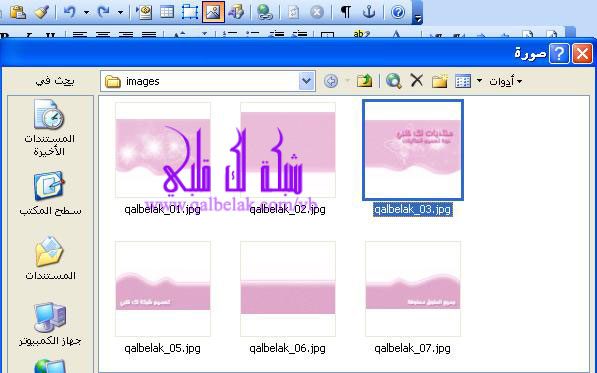Click the Create New Folder icon
This screenshot has height=373, width=597.
(440, 81)
